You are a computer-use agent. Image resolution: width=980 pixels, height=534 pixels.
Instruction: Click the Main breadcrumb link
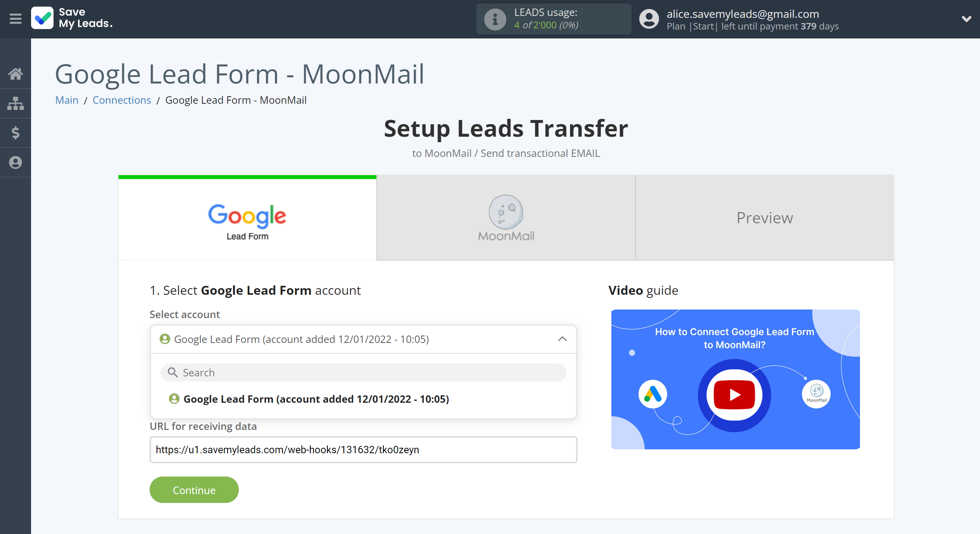tap(66, 100)
